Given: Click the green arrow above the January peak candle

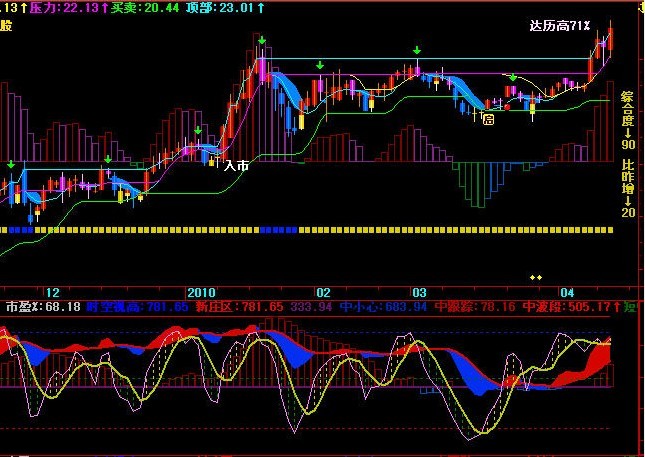Looking at the screenshot, I should click(262, 40).
